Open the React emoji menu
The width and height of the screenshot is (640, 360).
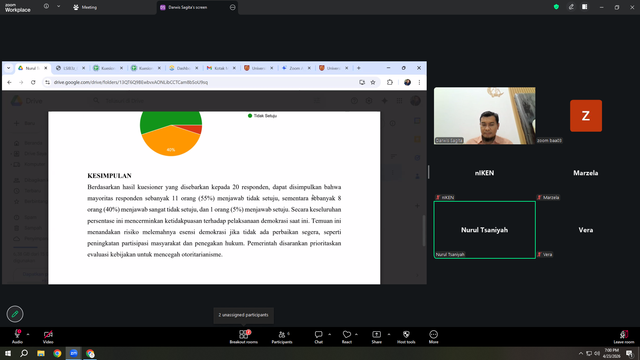click(347, 336)
